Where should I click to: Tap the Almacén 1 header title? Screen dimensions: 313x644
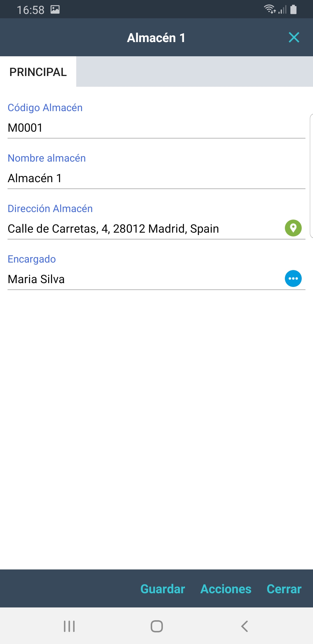156,38
